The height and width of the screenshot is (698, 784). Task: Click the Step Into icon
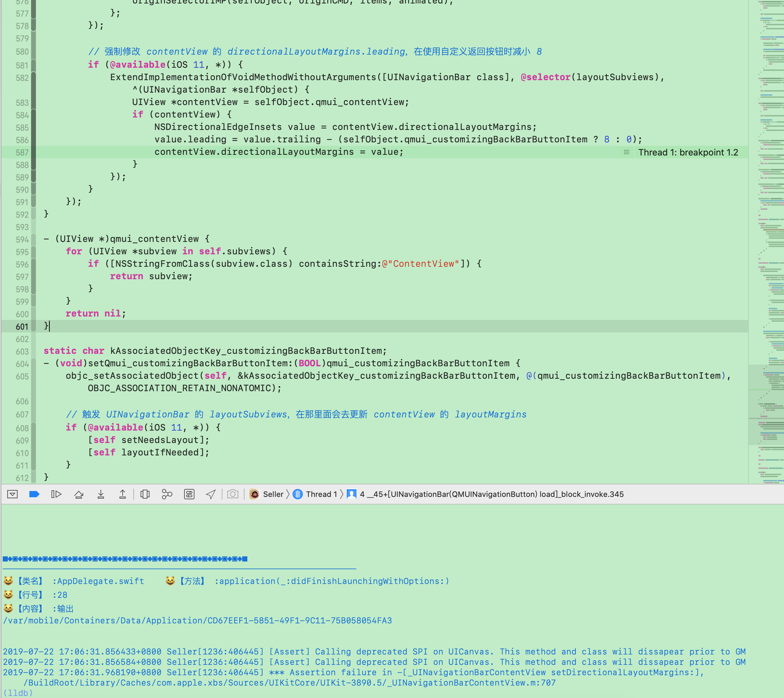click(x=101, y=494)
